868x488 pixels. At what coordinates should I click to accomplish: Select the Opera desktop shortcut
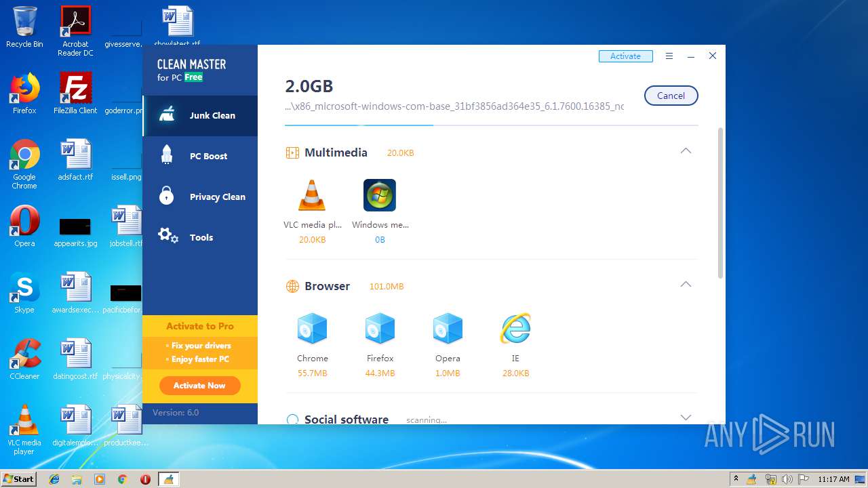pos(24,226)
